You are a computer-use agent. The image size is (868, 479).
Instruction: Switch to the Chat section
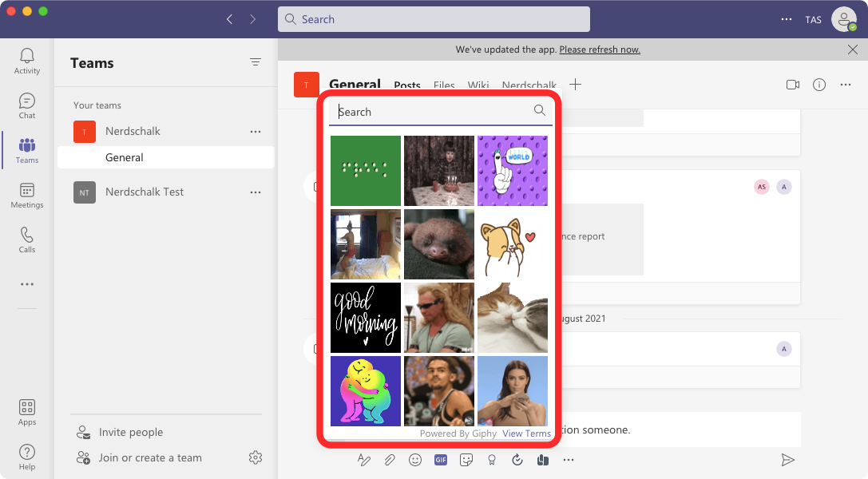click(x=26, y=104)
